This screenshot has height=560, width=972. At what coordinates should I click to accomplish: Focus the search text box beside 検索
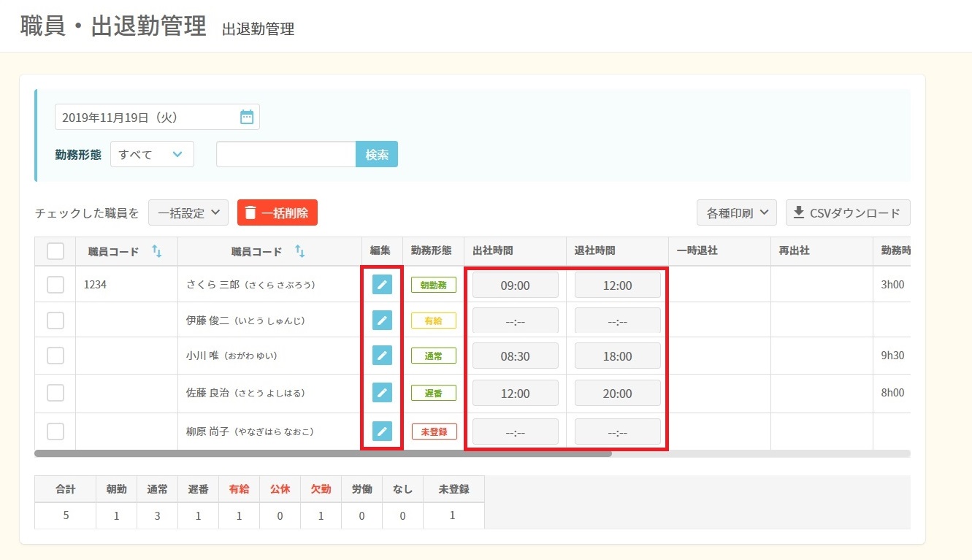286,154
